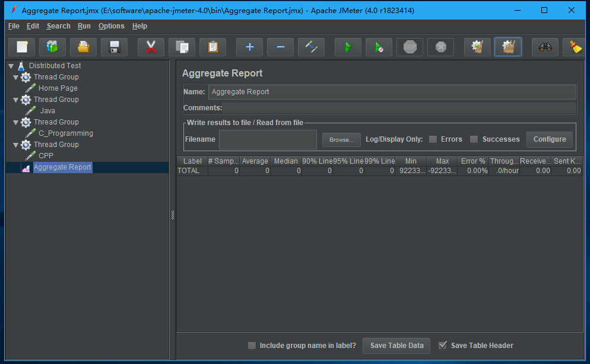590x364 pixels.
Task: Collapse the Thread Group containing CPP
Action: point(16,145)
